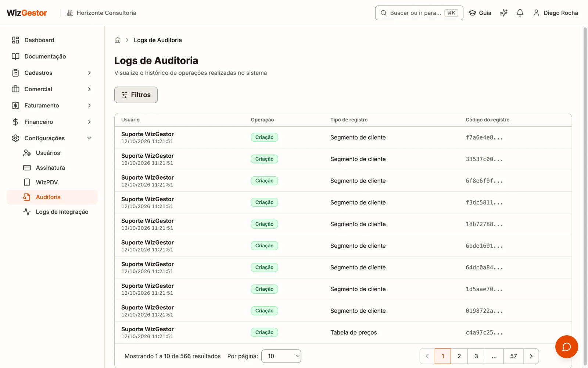Click the Logs de Integração pulse icon
The image size is (588, 368).
click(27, 212)
